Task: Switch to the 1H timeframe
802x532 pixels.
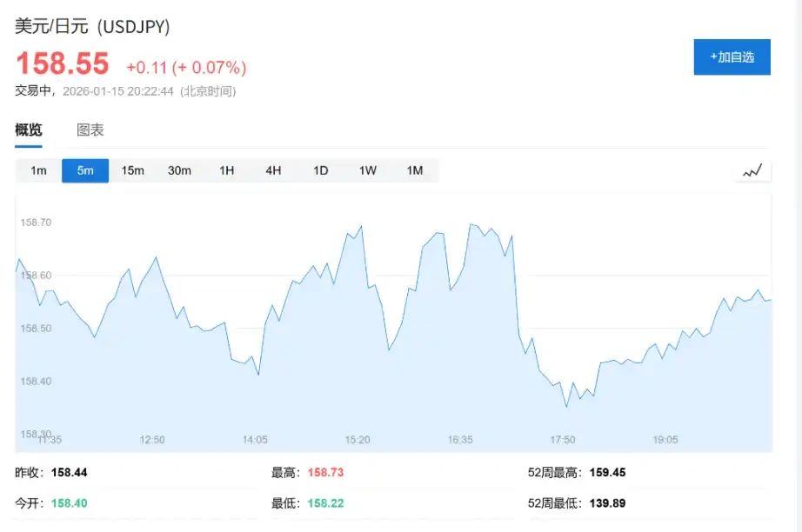Action: click(x=226, y=170)
